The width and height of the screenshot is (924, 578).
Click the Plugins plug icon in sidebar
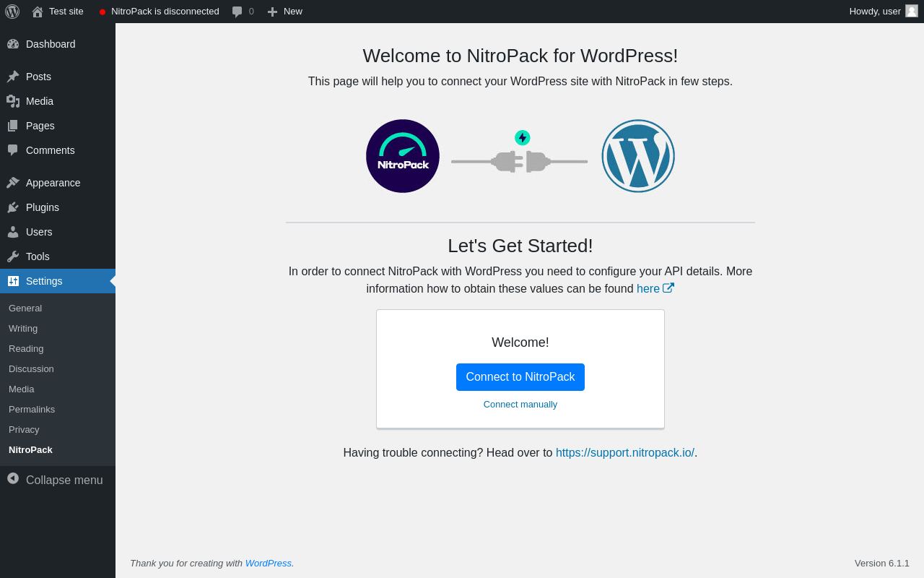[x=13, y=207]
